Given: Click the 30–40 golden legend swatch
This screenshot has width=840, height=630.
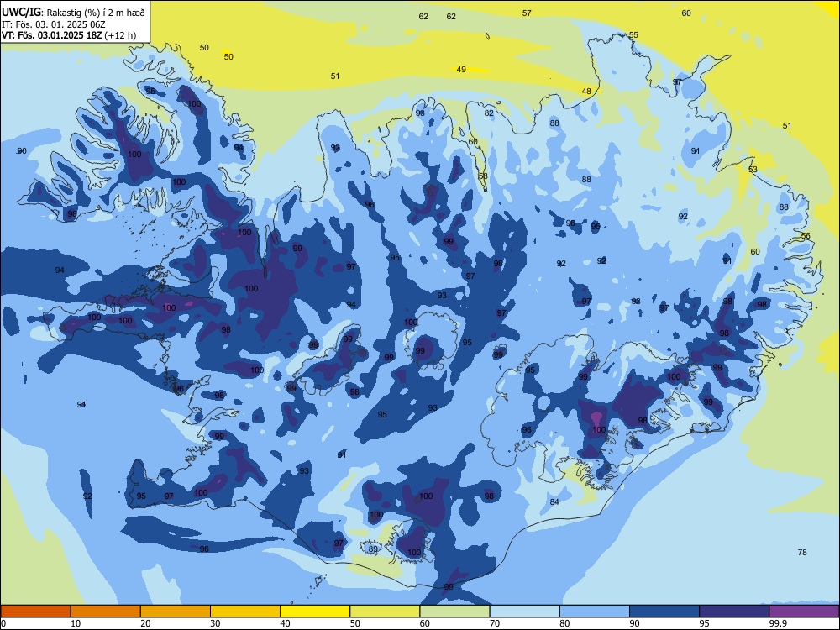Looking at the screenshot, I should coord(245,612).
